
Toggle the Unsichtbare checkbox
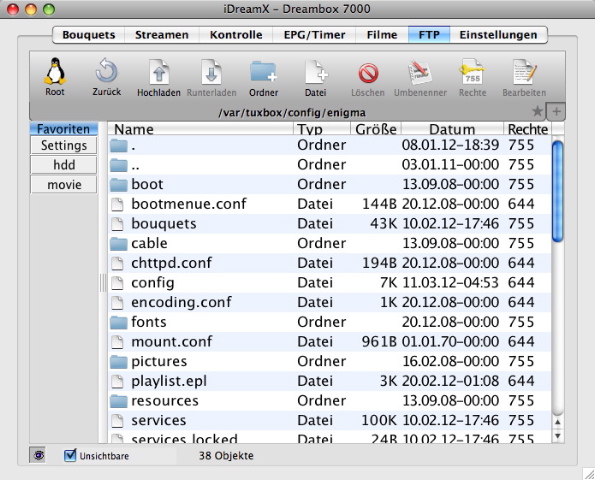pos(70,455)
